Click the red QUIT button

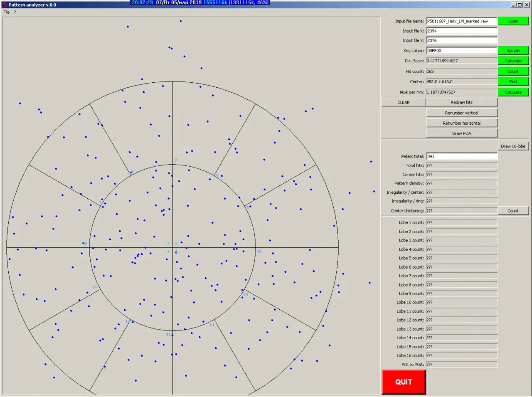[404, 382]
